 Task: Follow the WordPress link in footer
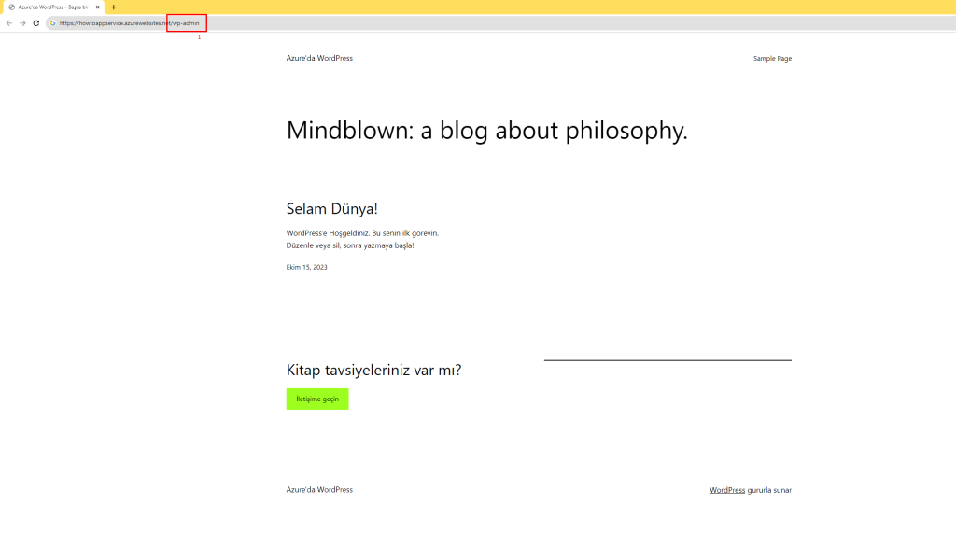726,489
